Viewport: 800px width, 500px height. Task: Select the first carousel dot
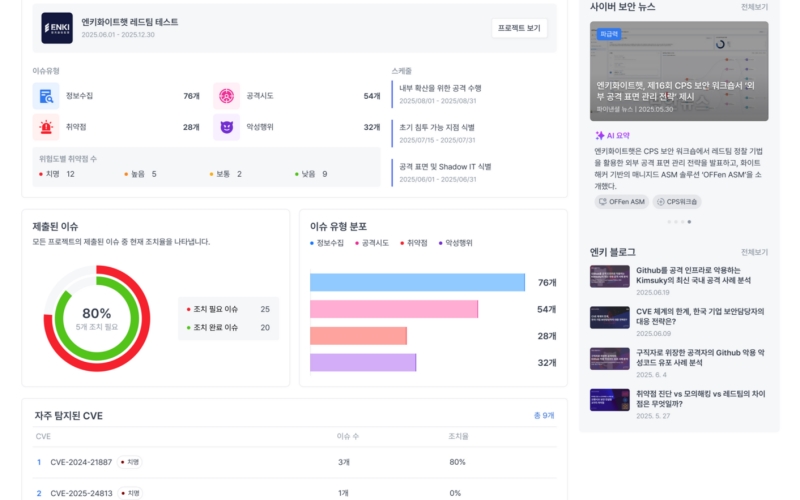click(x=669, y=222)
